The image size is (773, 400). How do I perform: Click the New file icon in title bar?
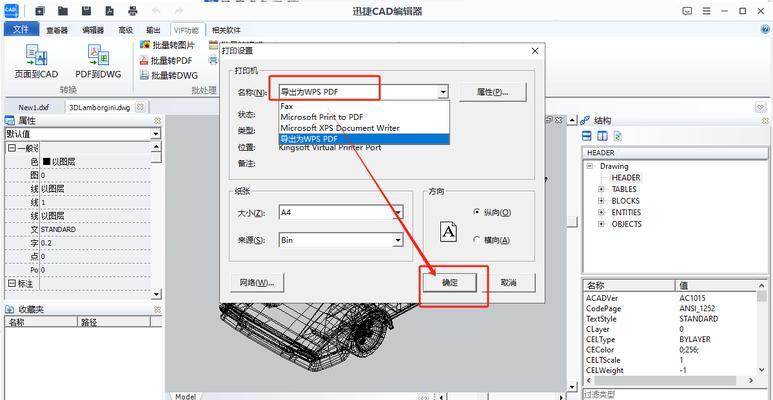(40, 10)
